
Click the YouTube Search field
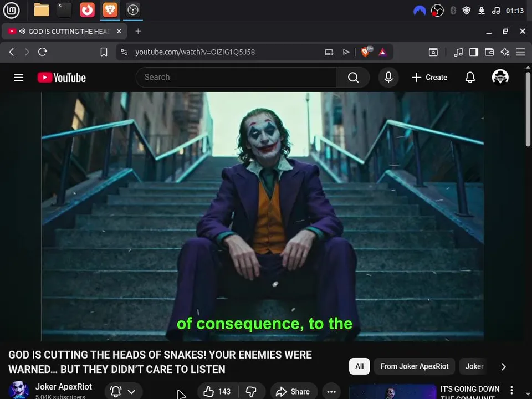pyautogui.click(x=237, y=78)
